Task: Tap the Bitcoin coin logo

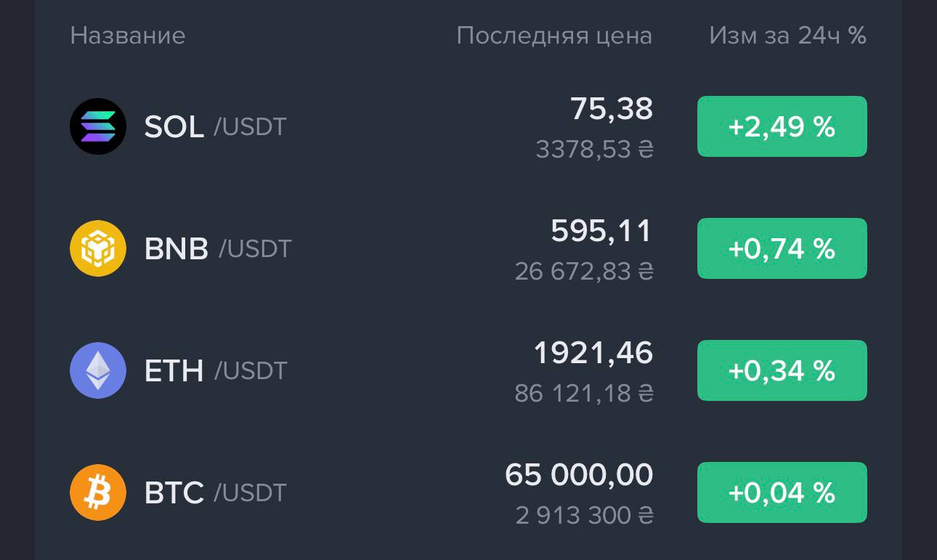Action: [98, 492]
